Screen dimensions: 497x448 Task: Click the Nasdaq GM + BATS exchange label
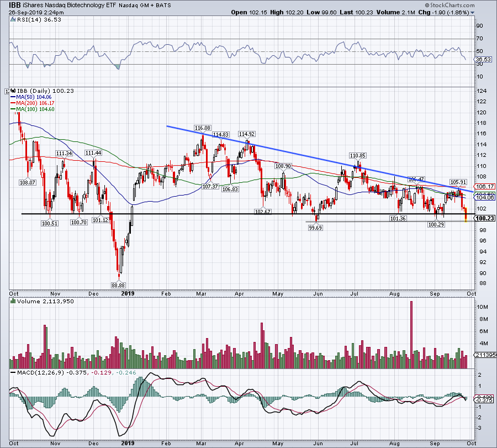point(145,6)
